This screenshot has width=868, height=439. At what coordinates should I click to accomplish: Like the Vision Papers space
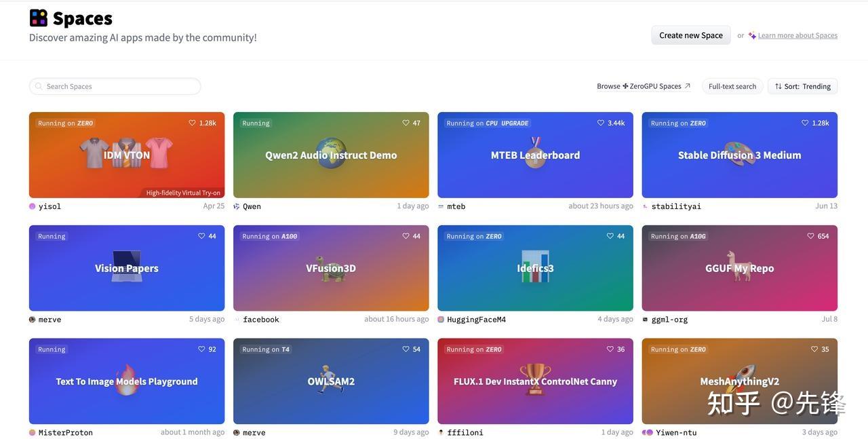tap(201, 236)
